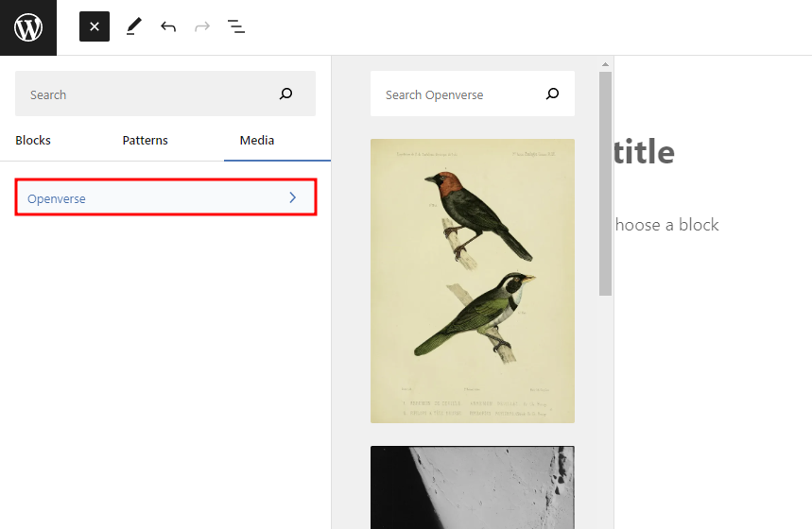Switch to the Patterns tab
Image resolution: width=812 pixels, height=529 pixels.
pyautogui.click(x=145, y=140)
